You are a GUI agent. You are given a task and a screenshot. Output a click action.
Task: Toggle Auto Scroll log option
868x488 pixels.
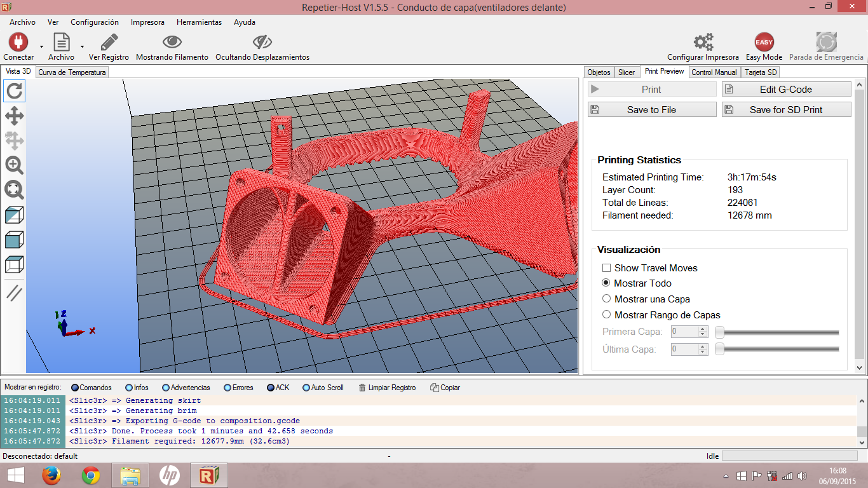coord(323,388)
